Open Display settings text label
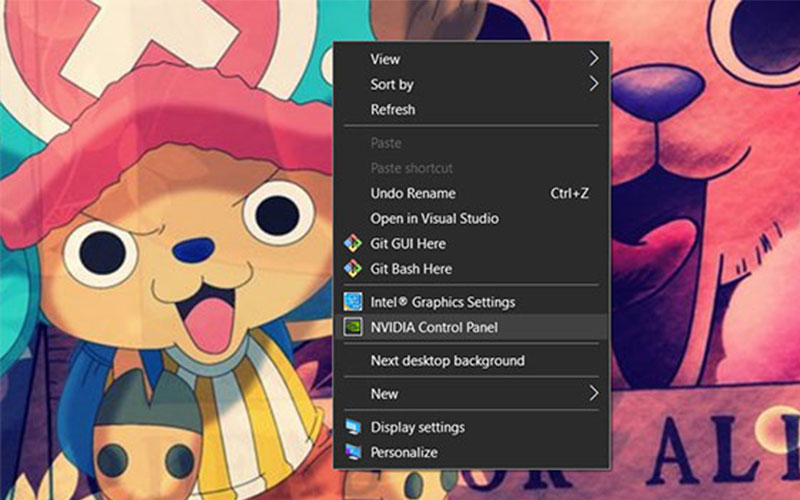Screen dimensions: 800x500 (x=417, y=427)
